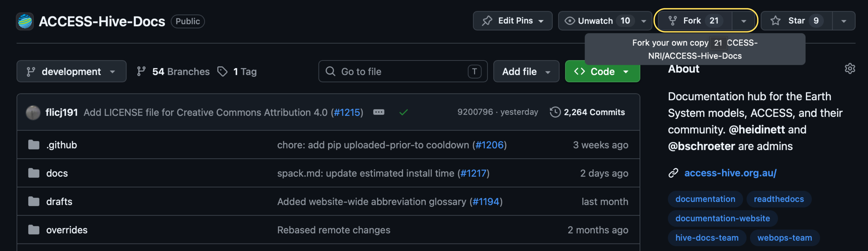Click flicj191's avatar thumbnail
Viewport: 868px width, 251px height.
(33, 112)
